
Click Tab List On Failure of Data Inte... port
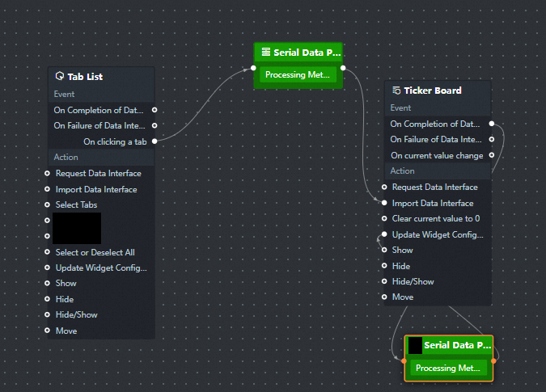pos(154,125)
